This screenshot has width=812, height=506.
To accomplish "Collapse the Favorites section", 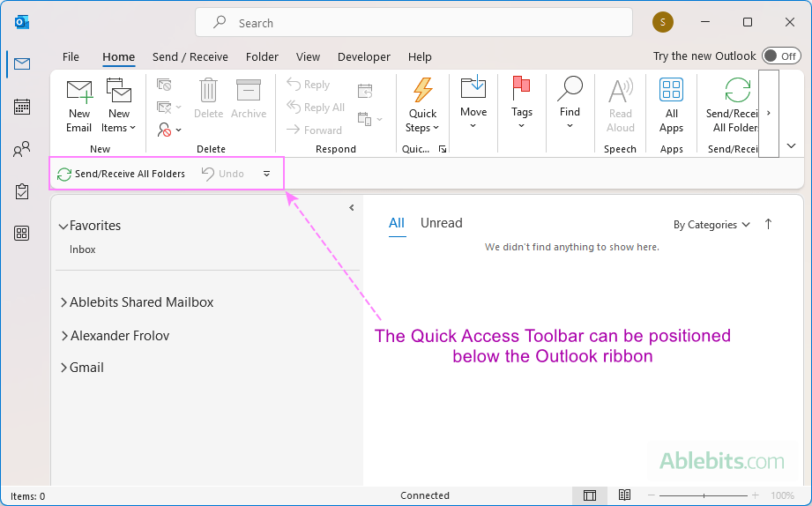I will tap(63, 227).
